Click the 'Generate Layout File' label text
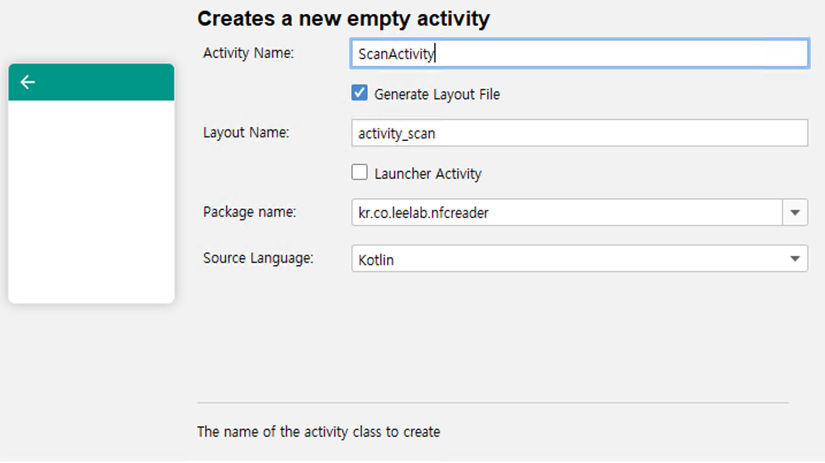The image size is (825, 463). (437, 95)
